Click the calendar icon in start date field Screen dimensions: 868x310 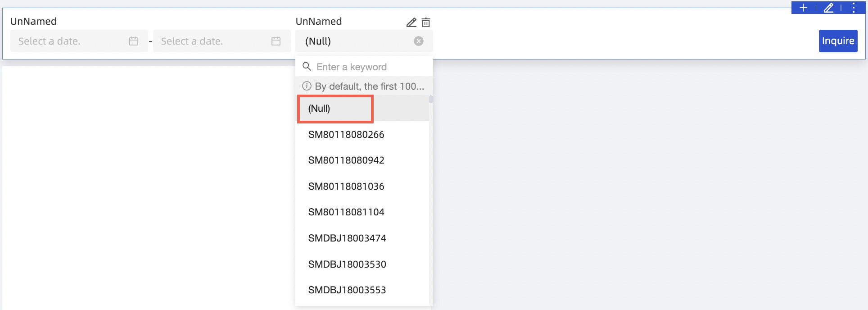pyautogui.click(x=133, y=41)
